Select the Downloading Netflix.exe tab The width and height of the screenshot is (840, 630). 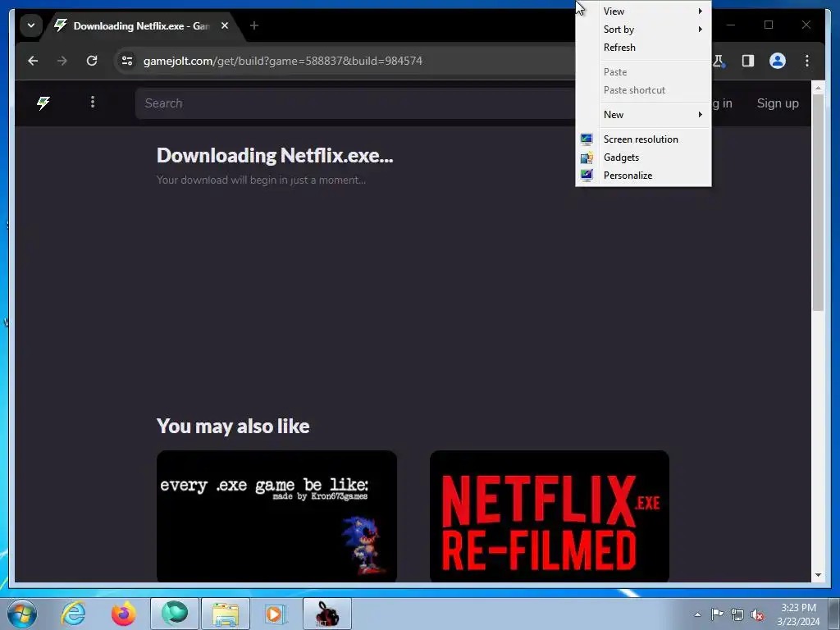(143, 25)
